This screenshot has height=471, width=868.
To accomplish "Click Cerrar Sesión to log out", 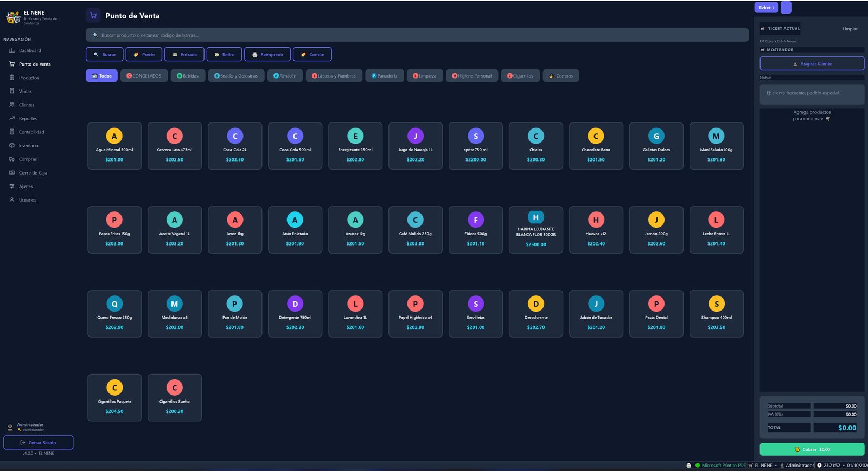I will [39, 443].
